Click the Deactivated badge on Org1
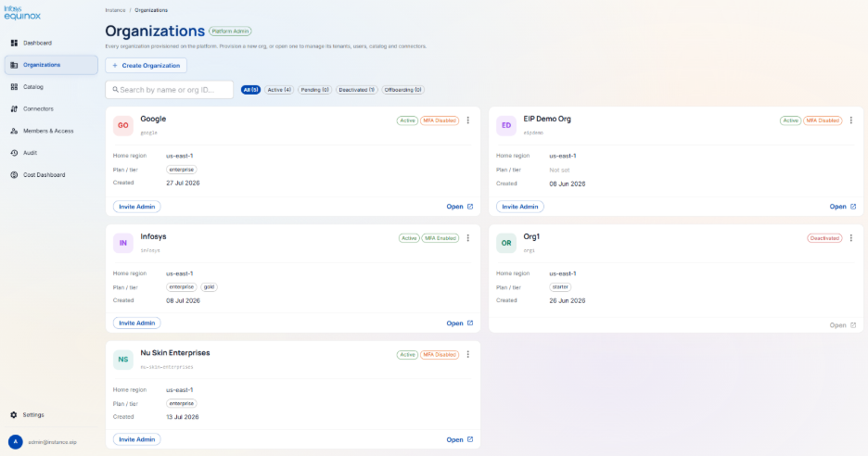The height and width of the screenshot is (456, 868). tap(824, 238)
